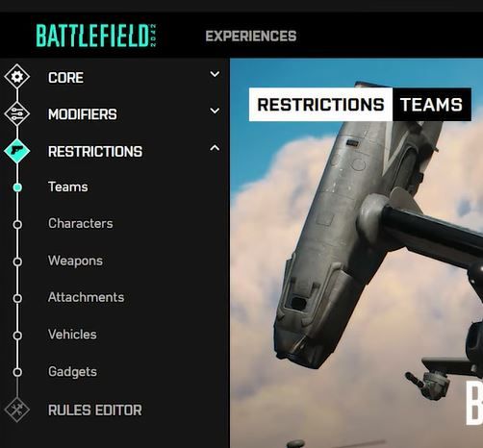Select the Characters step circle marker
Screen dimensions: 483x448
pyautogui.click(x=17, y=224)
